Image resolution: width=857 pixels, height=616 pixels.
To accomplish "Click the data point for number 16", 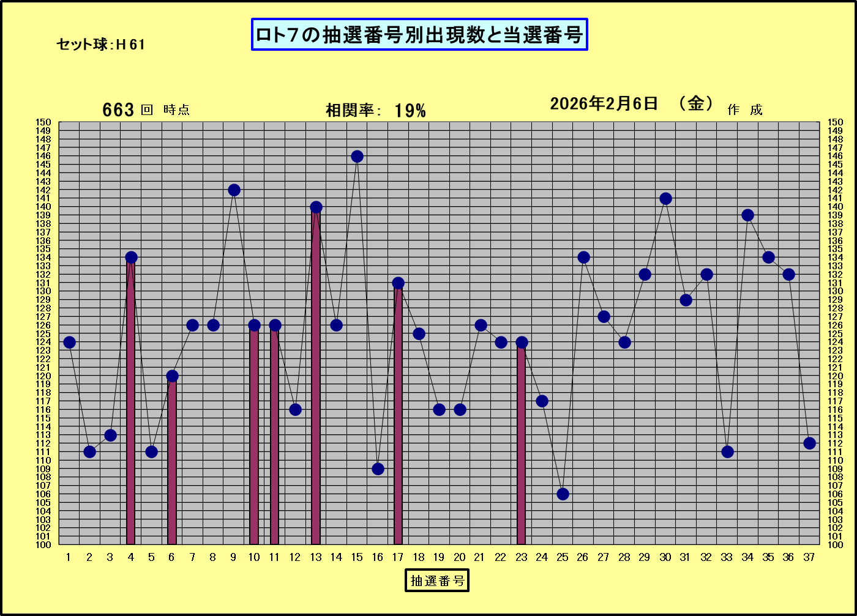I will 378,469.
